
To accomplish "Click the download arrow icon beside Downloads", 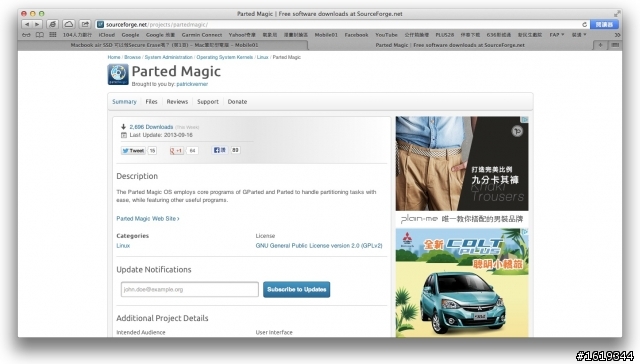I will (123, 127).
